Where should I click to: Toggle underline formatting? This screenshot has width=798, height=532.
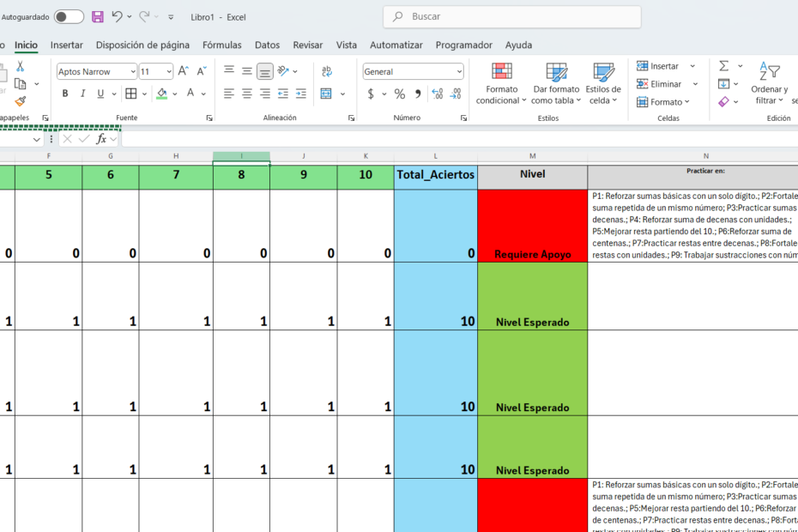coord(100,94)
